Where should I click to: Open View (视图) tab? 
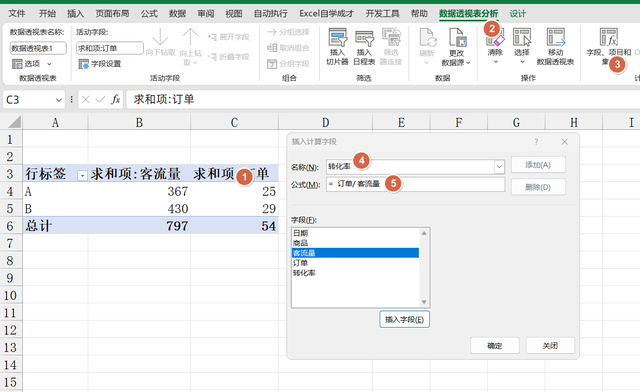[x=234, y=13]
